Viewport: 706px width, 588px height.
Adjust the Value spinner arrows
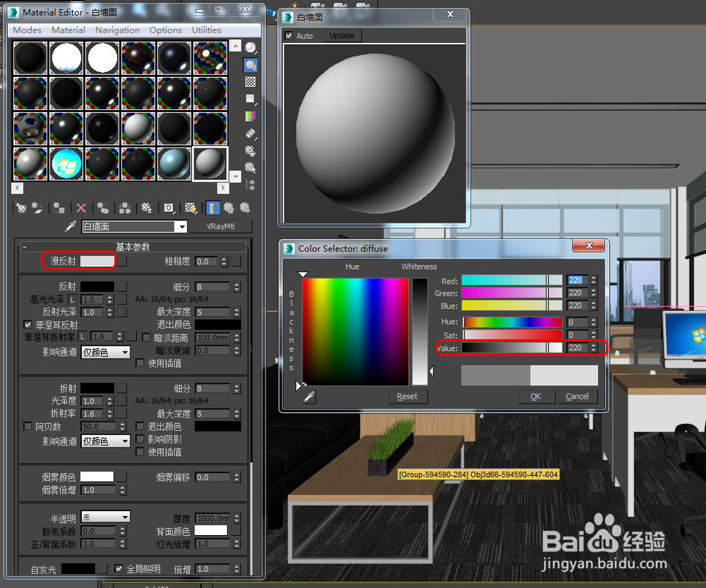pyautogui.click(x=594, y=347)
